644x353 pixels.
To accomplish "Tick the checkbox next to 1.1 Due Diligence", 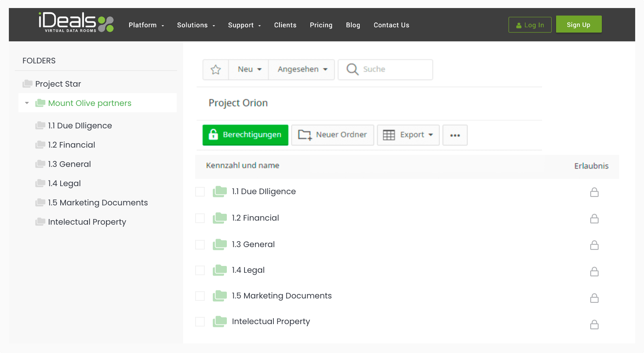I will tap(200, 192).
